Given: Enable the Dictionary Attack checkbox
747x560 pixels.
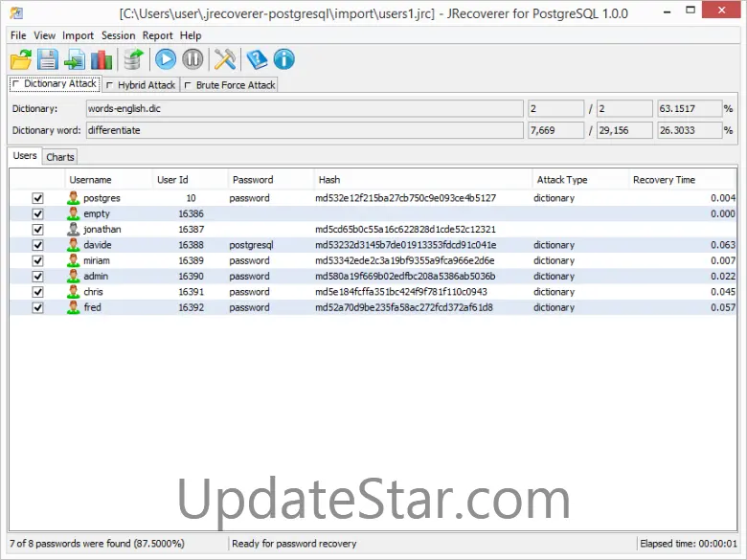Looking at the screenshot, I should click(15, 84).
